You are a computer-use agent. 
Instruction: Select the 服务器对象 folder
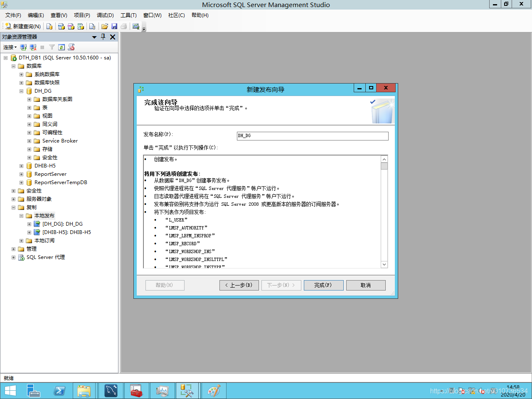tap(39, 199)
